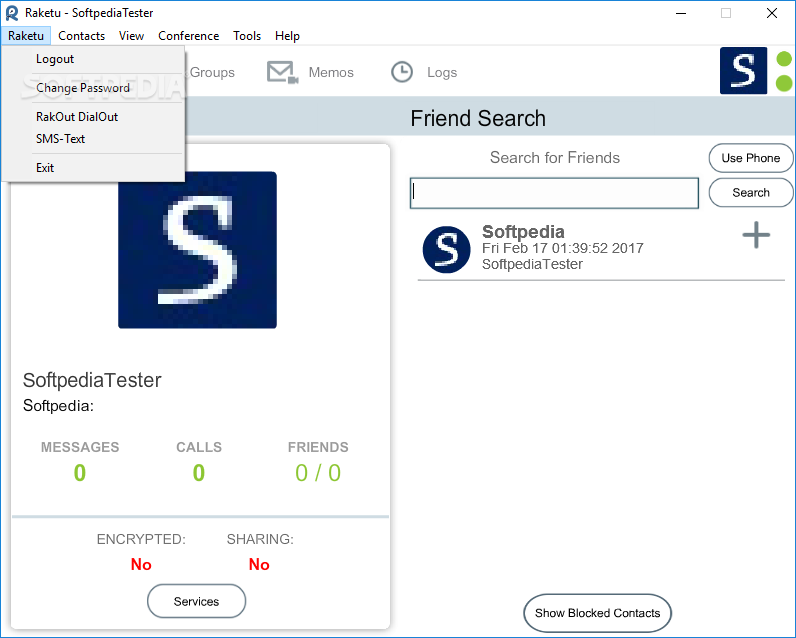Viewport: 796px width, 638px height.
Task: Click the CALLS count value
Action: click(x=198, y=473)
